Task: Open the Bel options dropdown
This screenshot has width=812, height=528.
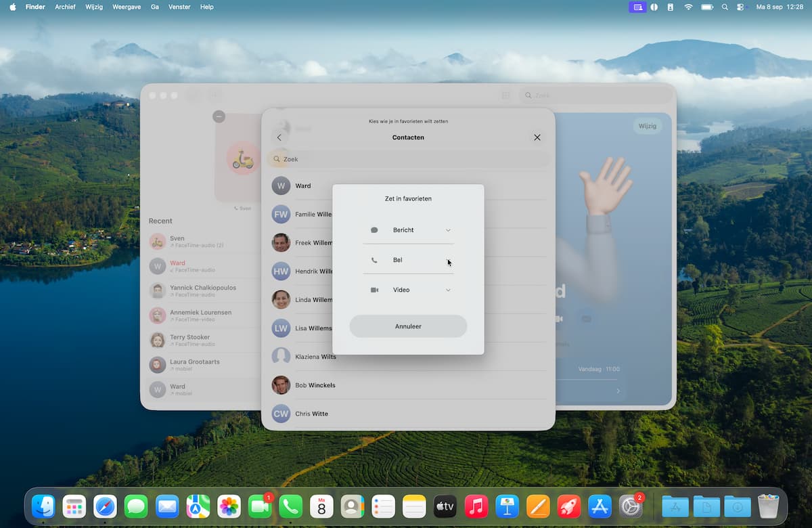Action: click(447, 260)
